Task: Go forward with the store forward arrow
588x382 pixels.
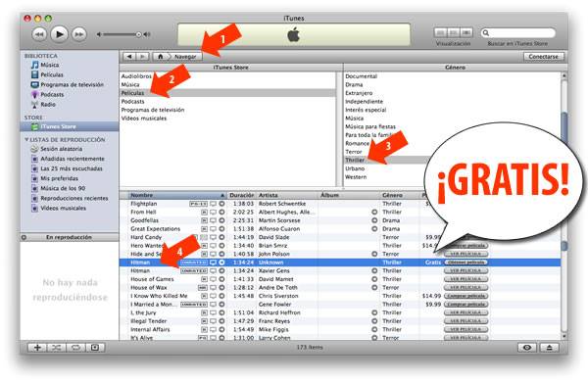Action: (142, 56)
